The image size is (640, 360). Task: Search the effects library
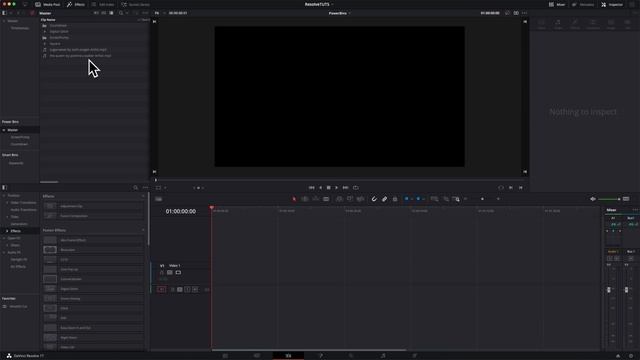point(136,188)
